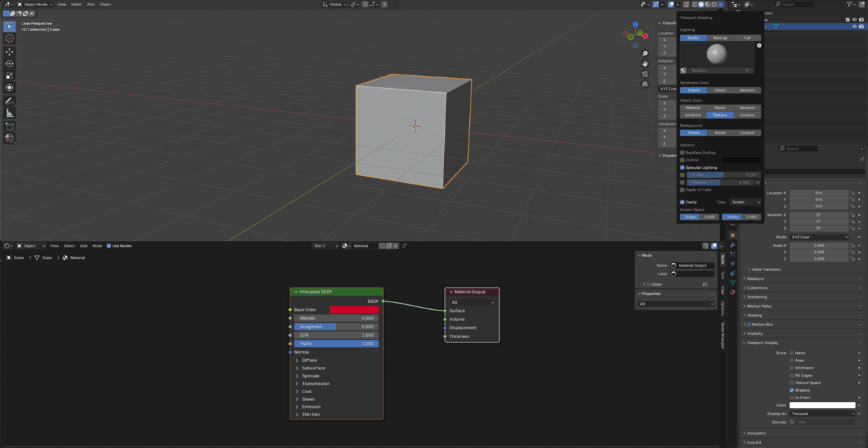Viewport: 868px width, 448px height.
Task: Toggle the Use Nodes checkbox
Action: (108, 245)
